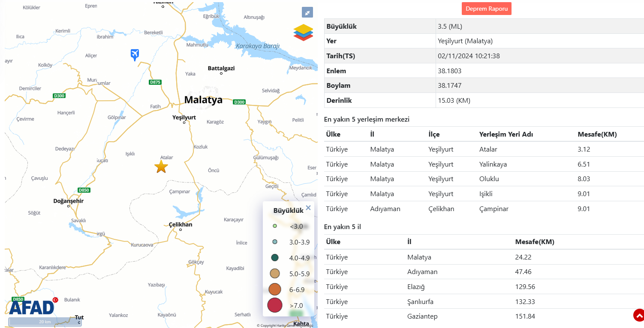Image resolution: width=644 pixels, height=328 pixels.
Task: Click the Karakaya Barajı lake label
Action: pyautogui.click(x=257, y=46)
